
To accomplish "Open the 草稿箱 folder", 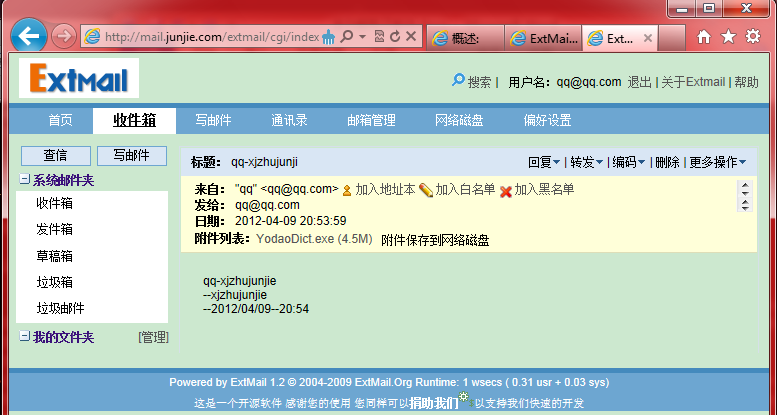I will (55, 256).
